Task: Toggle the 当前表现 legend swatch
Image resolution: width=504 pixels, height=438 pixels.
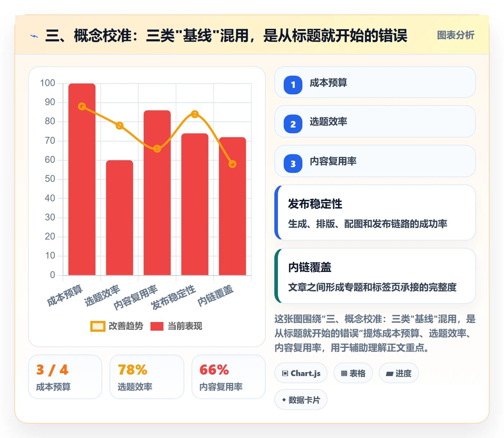Action: [x=157, y=326]
